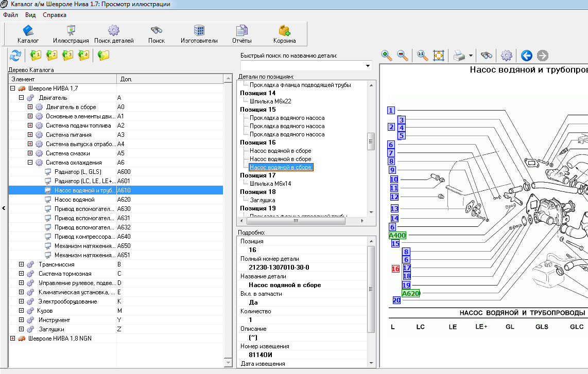Collapse the Шевроле НИВА 1,7 node
Image resolution: width=588 pixels, height=374 pixels.
tap(12, 88)
